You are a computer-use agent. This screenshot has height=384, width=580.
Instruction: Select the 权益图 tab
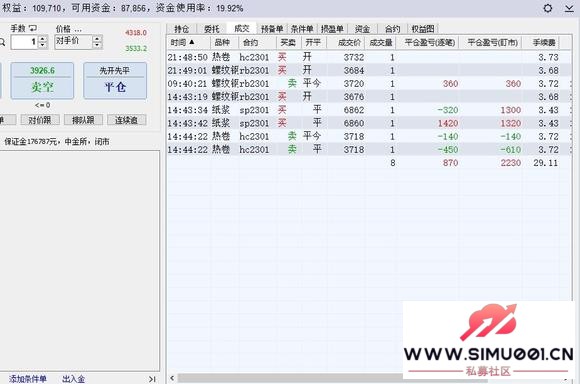point(423,29)
